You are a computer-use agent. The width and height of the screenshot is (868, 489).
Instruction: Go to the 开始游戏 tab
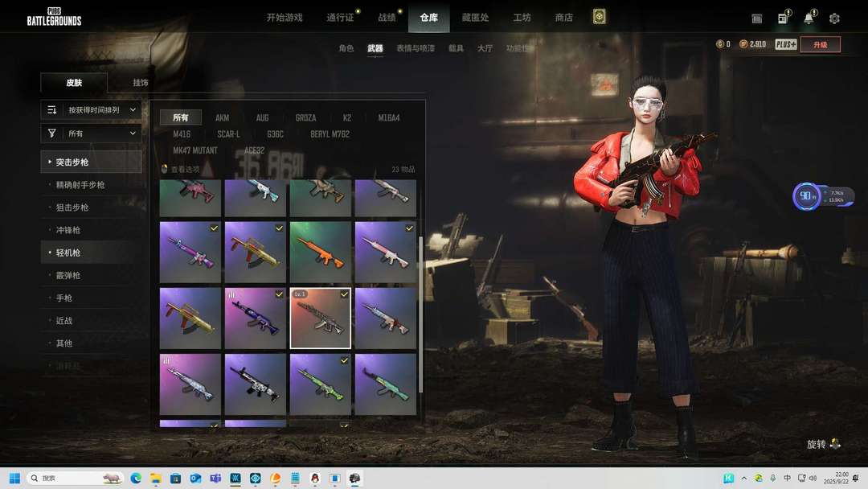[x=285, y=18]
